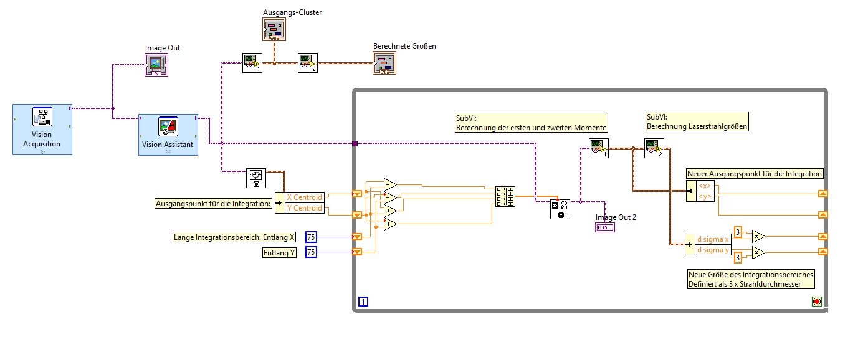Click the Ausgangs-Cluster control terminal
The width and height of the screenshot is (868, 347).
tap(274, 29)
